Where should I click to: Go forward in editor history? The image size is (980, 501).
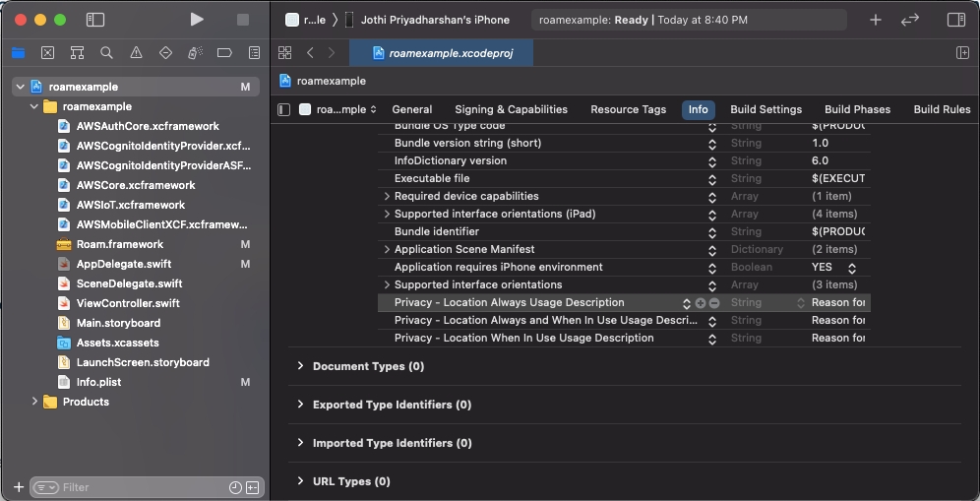pyautogui.click(x=332, y=53)
